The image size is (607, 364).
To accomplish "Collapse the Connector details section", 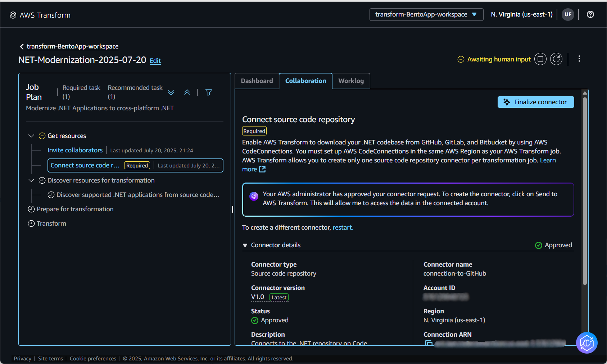I will point(245,245).
